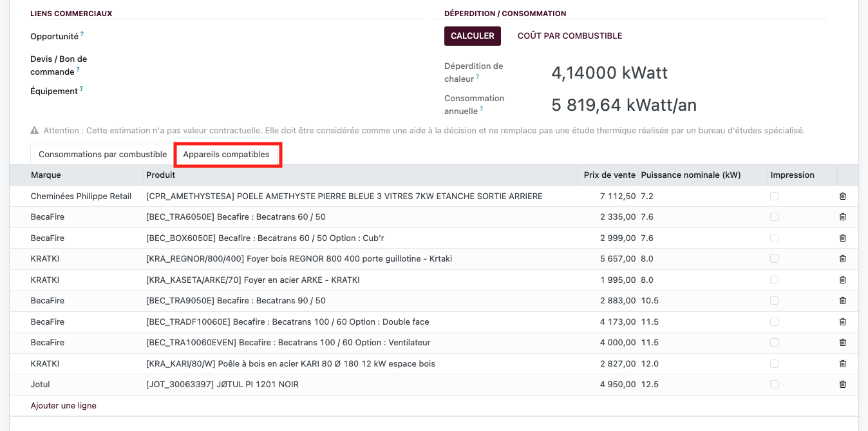Tick Impression checkbox for BEC_TRA6050E row
This screenshot has width=868, height=431.
[774, 217]
